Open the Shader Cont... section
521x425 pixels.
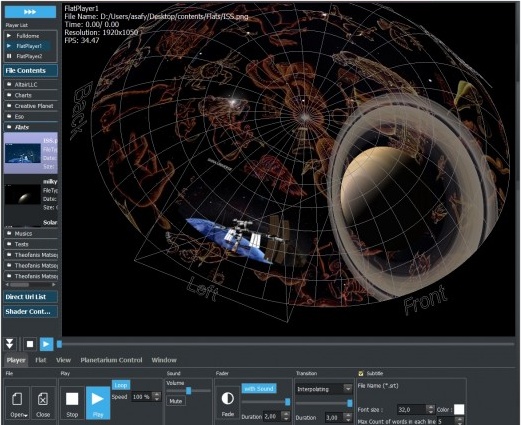click(31, 312)
